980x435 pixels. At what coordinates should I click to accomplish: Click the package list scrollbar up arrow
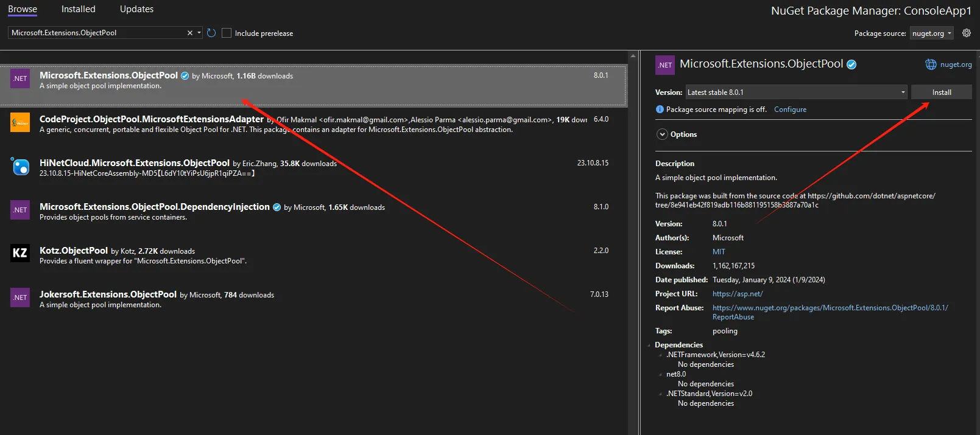pos(633,56)
